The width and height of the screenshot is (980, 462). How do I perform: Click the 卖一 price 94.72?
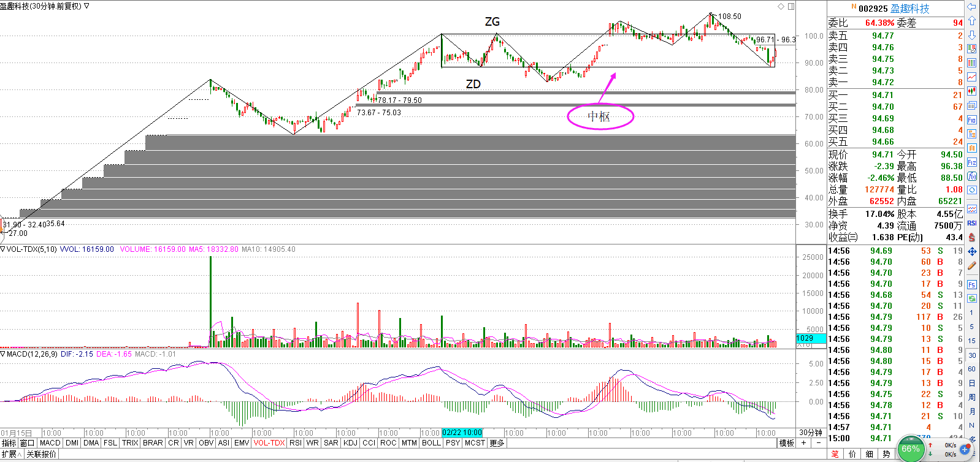883,82
